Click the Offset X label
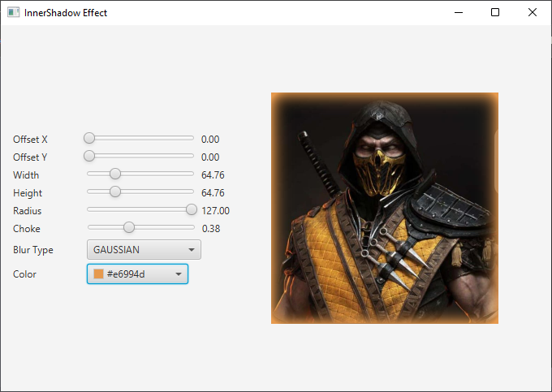This screenshot has width=552, height=392. [30, 140]
